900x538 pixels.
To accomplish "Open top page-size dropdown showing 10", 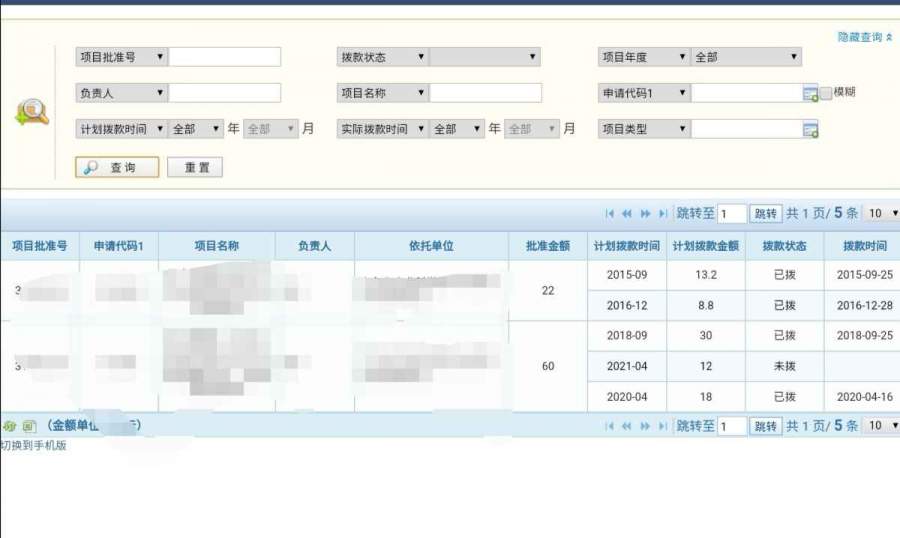I will point(882,213).
